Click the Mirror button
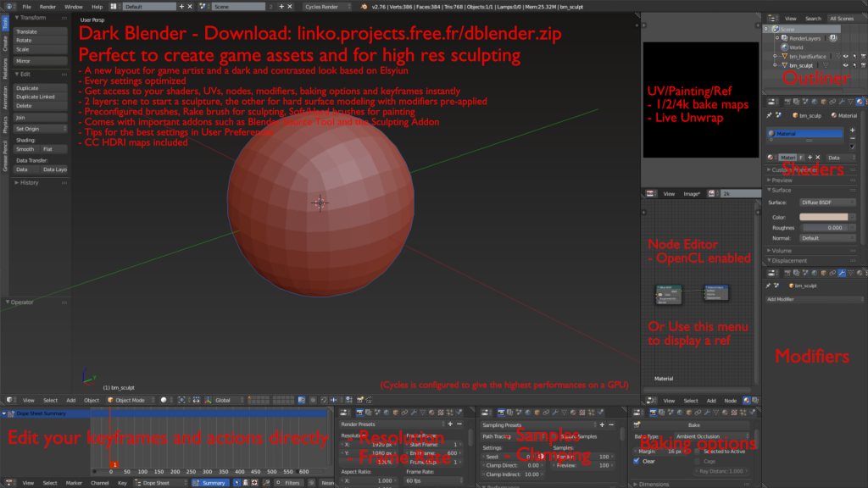This screenshot has width=868, height=488. tap(41, 61)
